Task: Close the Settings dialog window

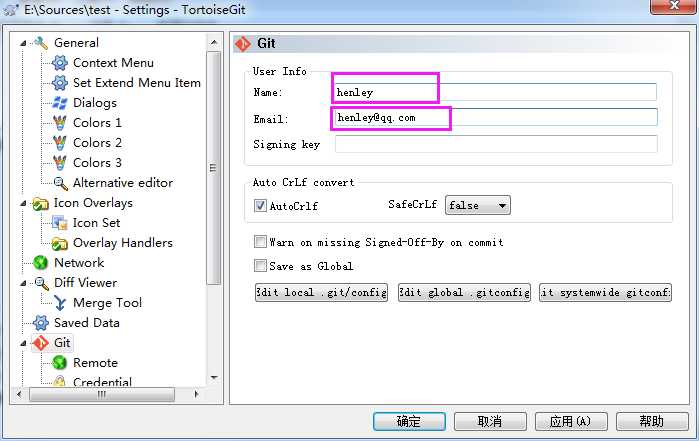Action: pyautogui.click(x=674, y=6)
